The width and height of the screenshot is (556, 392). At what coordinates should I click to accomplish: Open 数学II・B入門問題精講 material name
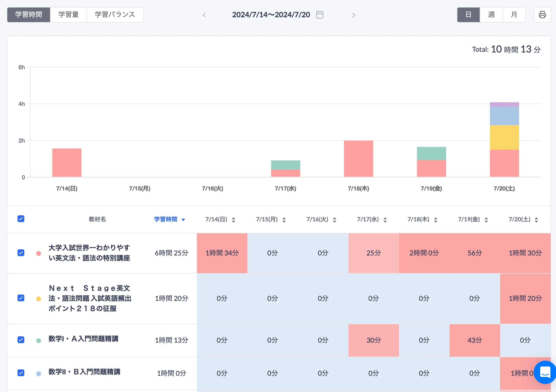click(x=84, y=372)
